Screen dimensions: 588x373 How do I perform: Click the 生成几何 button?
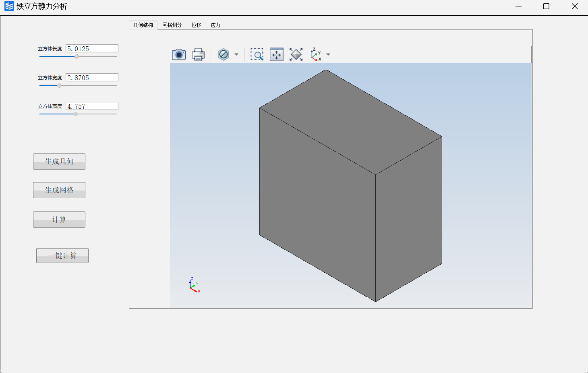click(x=59, y=162)
